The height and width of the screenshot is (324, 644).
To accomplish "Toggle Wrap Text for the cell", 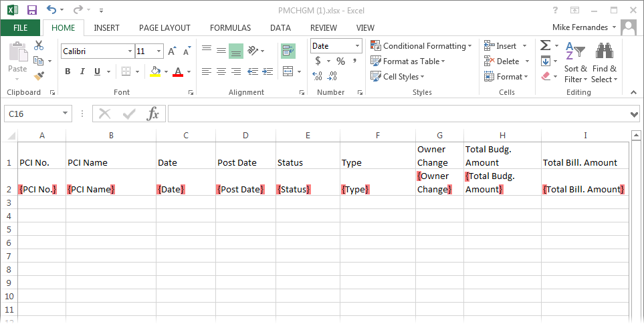I will [288, 51].
